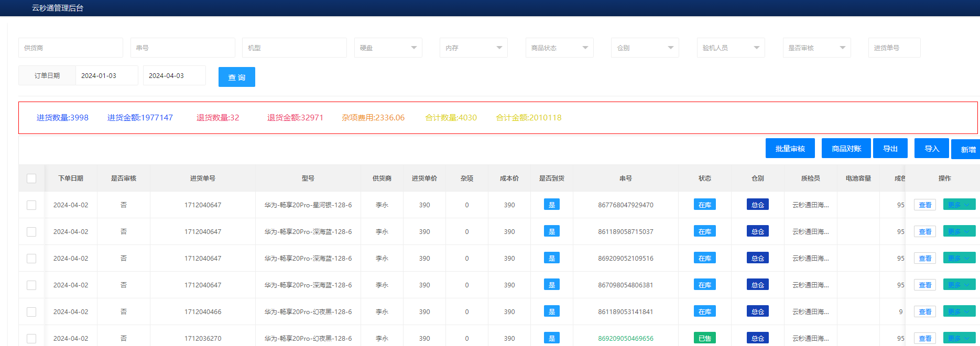Click the 串号 column header
980x346 pixels.
(626, 178)
